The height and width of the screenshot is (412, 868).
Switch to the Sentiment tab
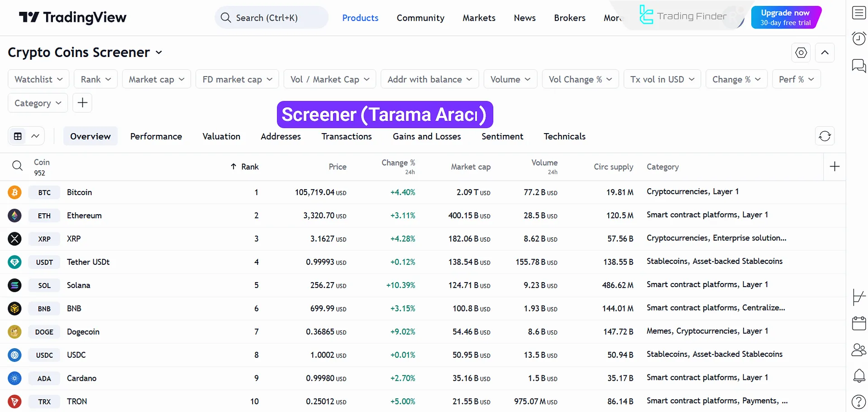click(502, 136)
